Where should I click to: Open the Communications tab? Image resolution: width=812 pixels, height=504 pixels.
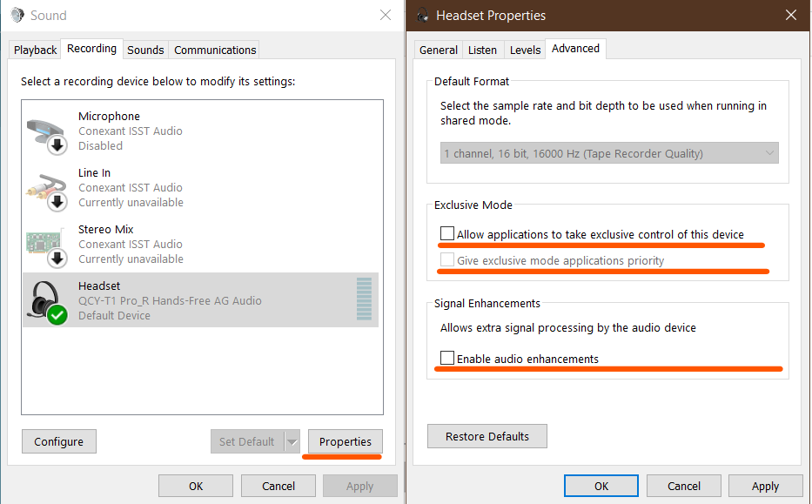215,50
